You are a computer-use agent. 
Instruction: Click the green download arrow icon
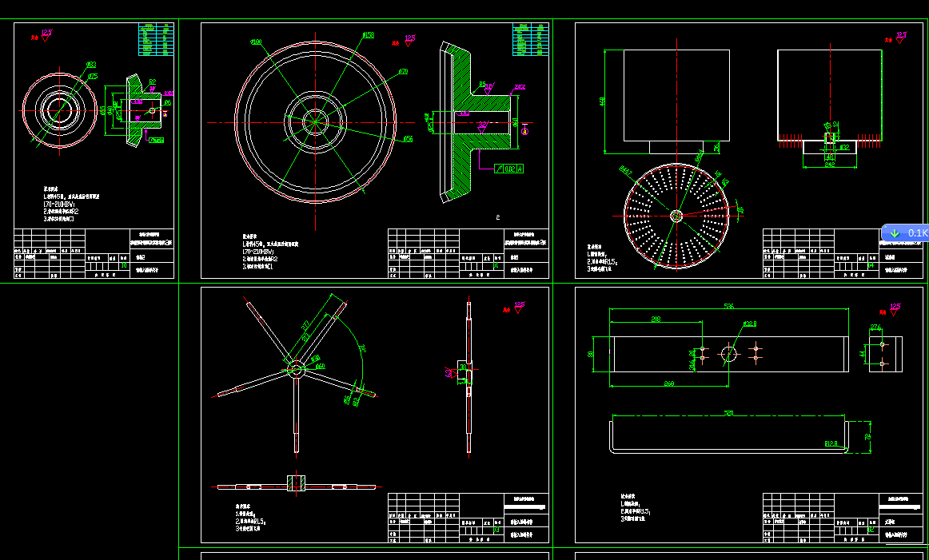(895, 233)
